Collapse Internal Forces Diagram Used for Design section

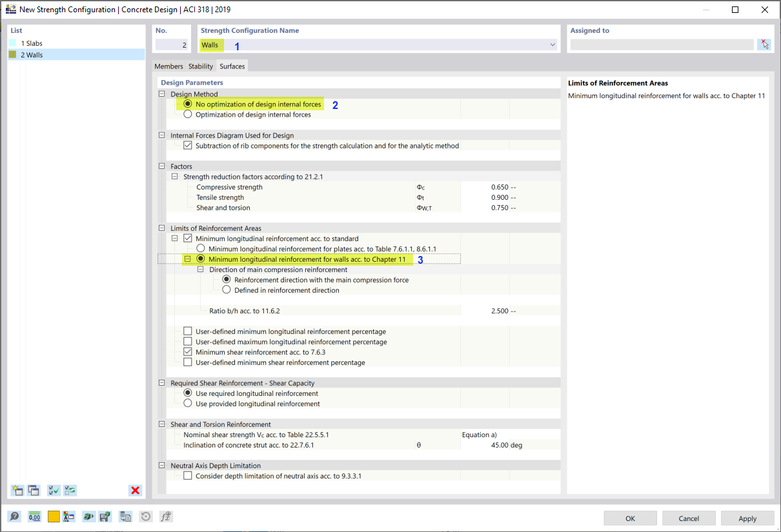(x=162, y=135)
